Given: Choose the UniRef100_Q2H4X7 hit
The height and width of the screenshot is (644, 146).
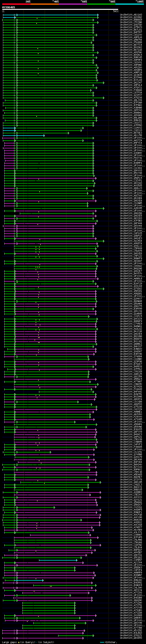Looking at the screenshot, I should pos(131,299).
